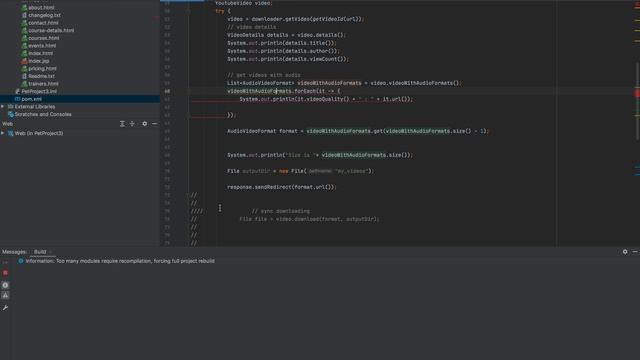This screenshot has height=360, width=640.
Task: Open about.html in the project tree
Action: 41,7
